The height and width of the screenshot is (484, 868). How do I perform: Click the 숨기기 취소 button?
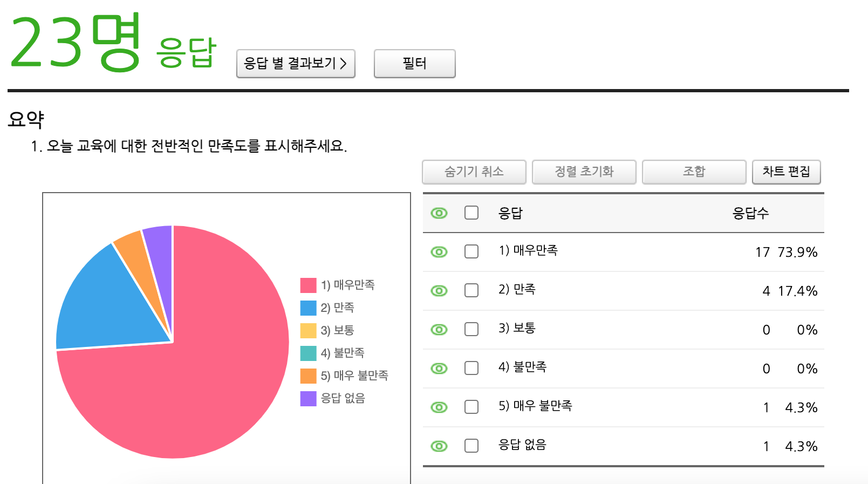click(474, 172)
